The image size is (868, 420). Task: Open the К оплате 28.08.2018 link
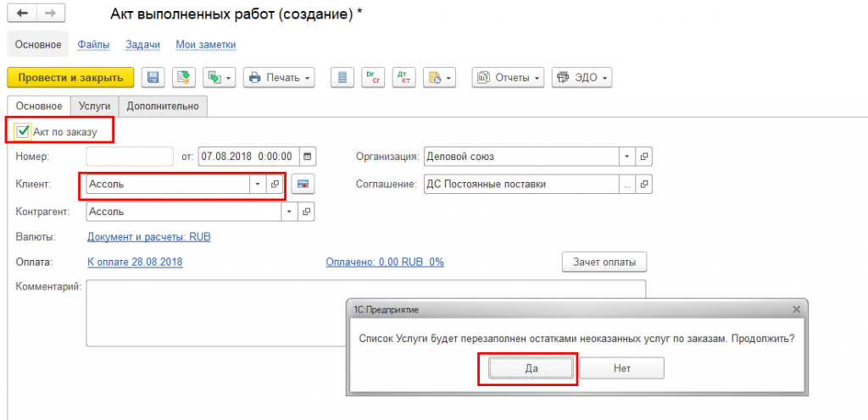click(x=135, y=262)
